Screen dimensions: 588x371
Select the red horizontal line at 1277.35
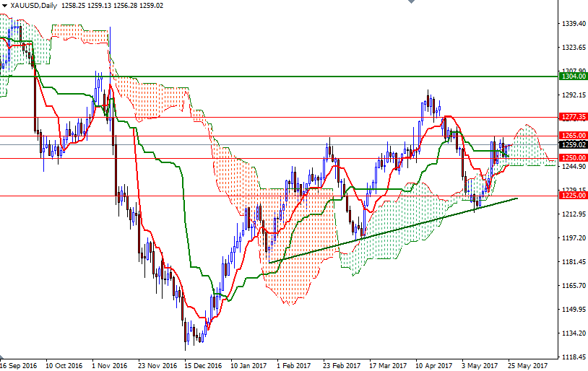point(279,118)
